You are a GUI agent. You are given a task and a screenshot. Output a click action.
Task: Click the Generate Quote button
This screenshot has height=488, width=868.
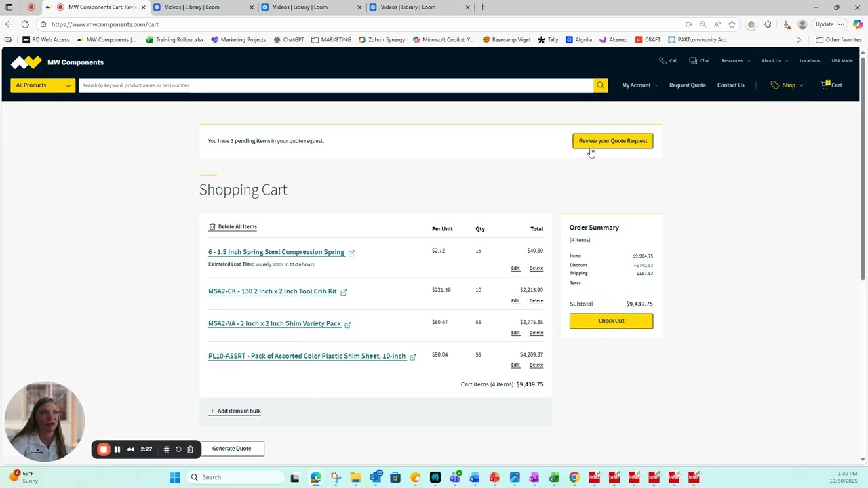[x=231, y=449]
